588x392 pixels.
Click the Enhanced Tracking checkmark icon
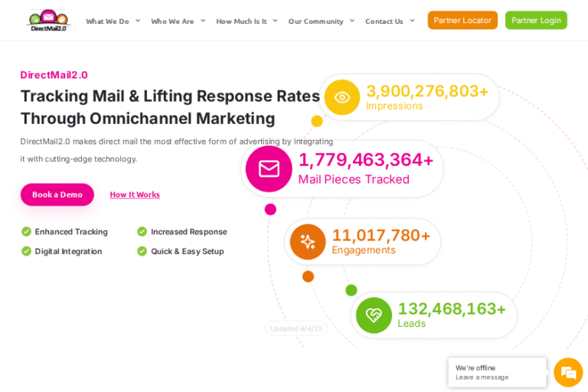click(x=27, y=231)
